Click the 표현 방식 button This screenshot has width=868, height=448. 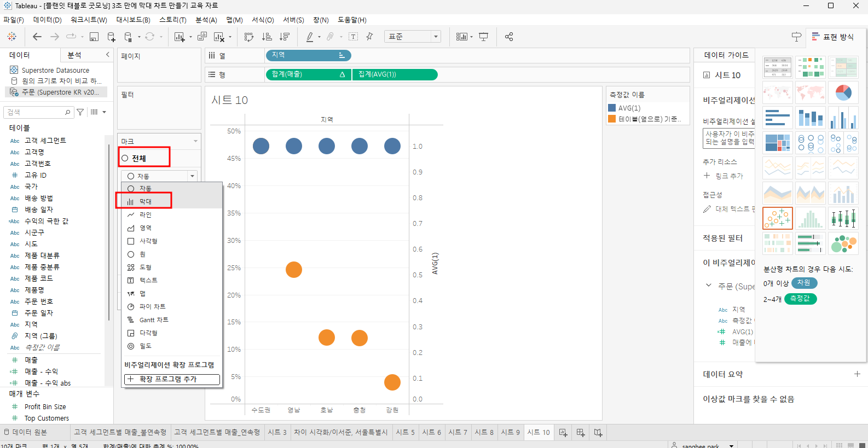pos(832,37)
